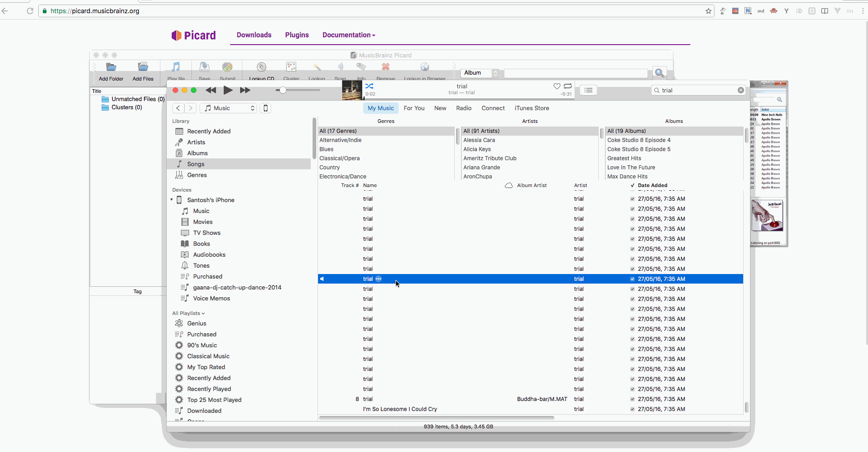Click the Submit icon in Picard toolbar
Image resolution: width=868 pixels, height=452 pixels.
(227, 67)
